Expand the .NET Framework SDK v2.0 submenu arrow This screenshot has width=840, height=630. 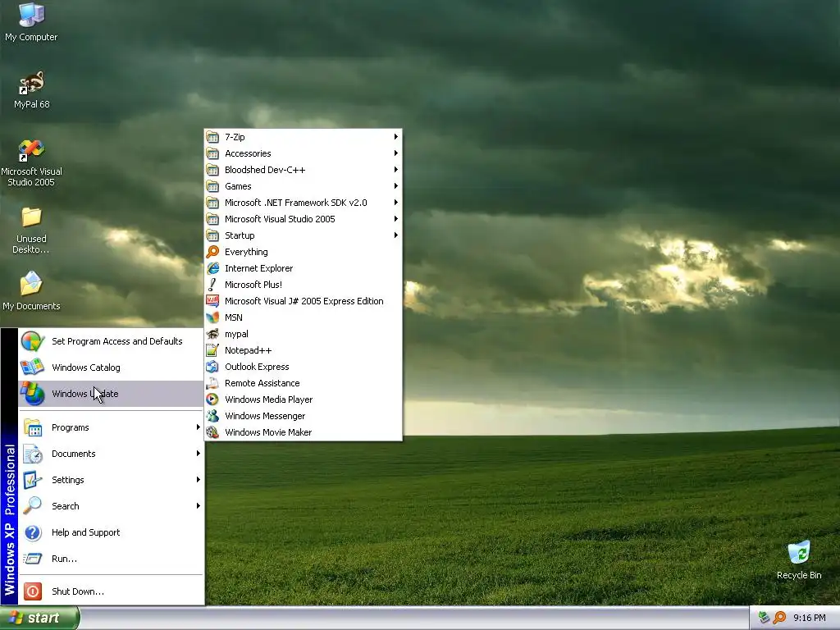[x=396, y=203]
